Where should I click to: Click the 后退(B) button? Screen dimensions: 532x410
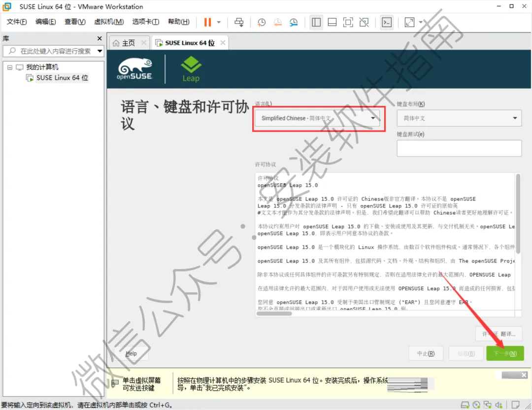pyautogui.click(x=466, y=353)
